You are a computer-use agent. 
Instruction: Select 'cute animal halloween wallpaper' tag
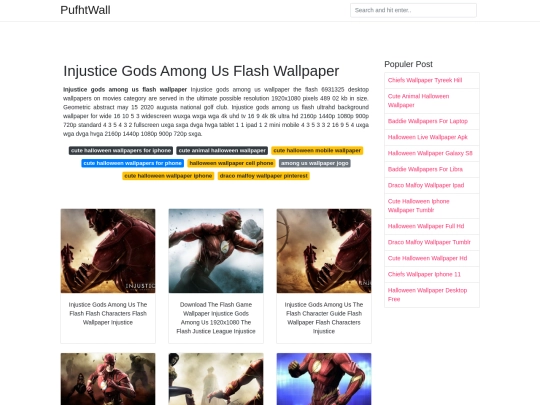tap(222, 150)
